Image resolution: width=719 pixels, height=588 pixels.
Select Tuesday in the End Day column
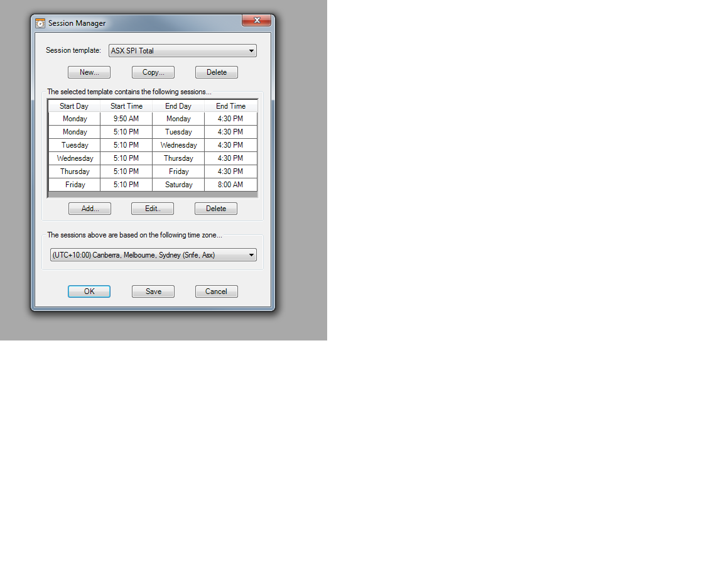tap(178, 132)
